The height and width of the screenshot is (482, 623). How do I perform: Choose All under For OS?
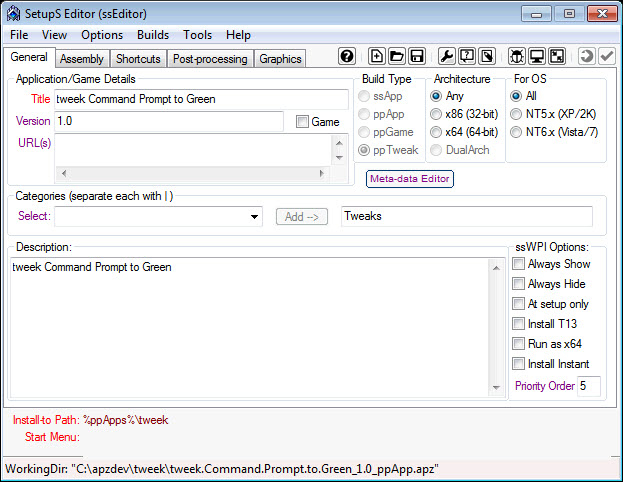pyautogui.click(x=516, y=96)
